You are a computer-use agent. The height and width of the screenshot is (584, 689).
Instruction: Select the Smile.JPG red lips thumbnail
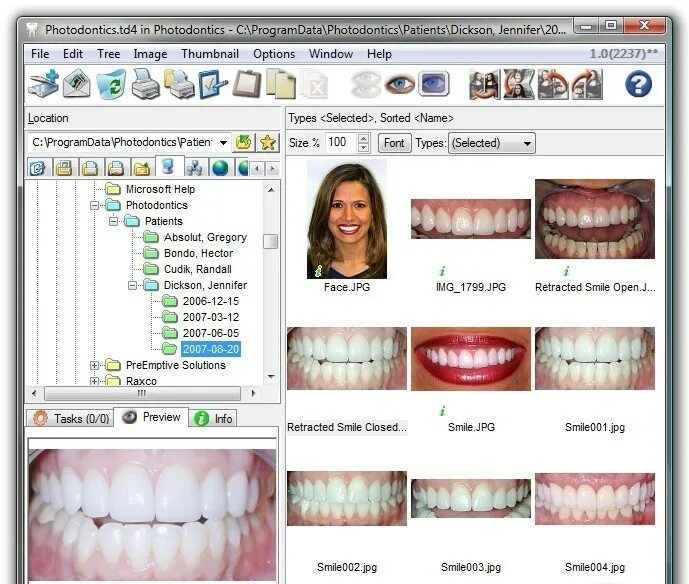point(471,359)
